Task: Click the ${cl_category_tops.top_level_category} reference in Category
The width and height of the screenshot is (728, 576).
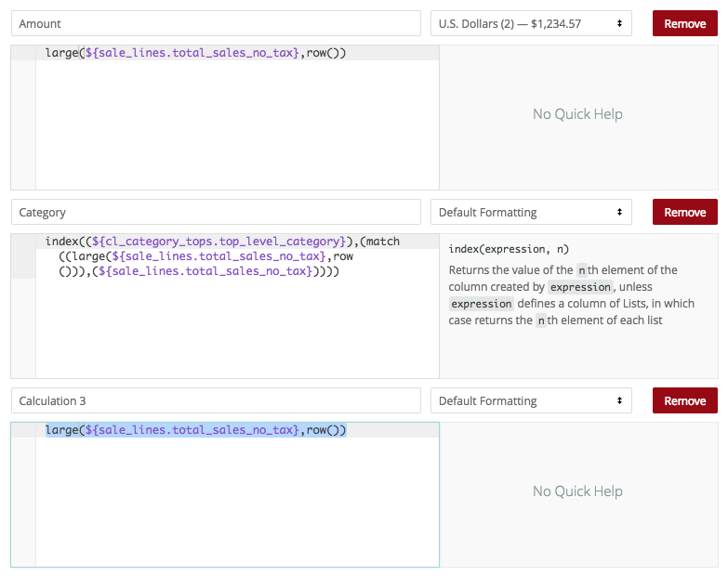Action: pyautogui.click(x=219, y=242)
